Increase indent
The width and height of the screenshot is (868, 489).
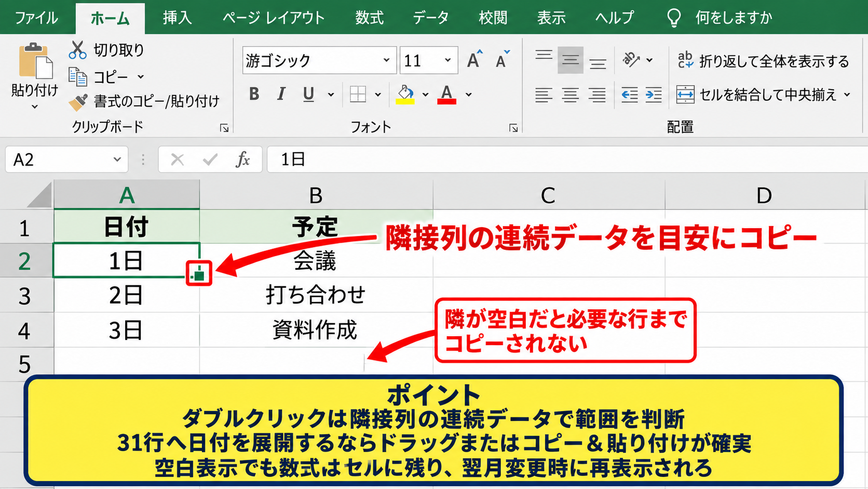(x=654, y=95)
